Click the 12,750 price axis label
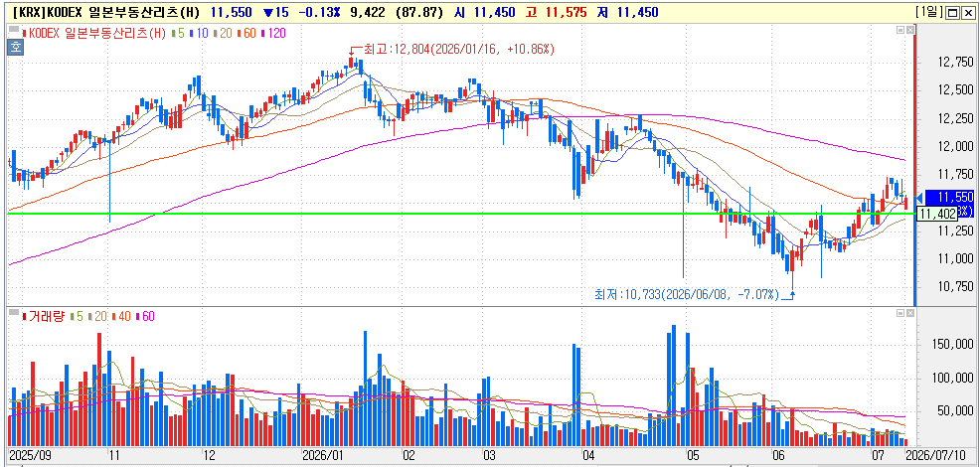The width and height of the screenshot is (980, 467). pos(955,62)
